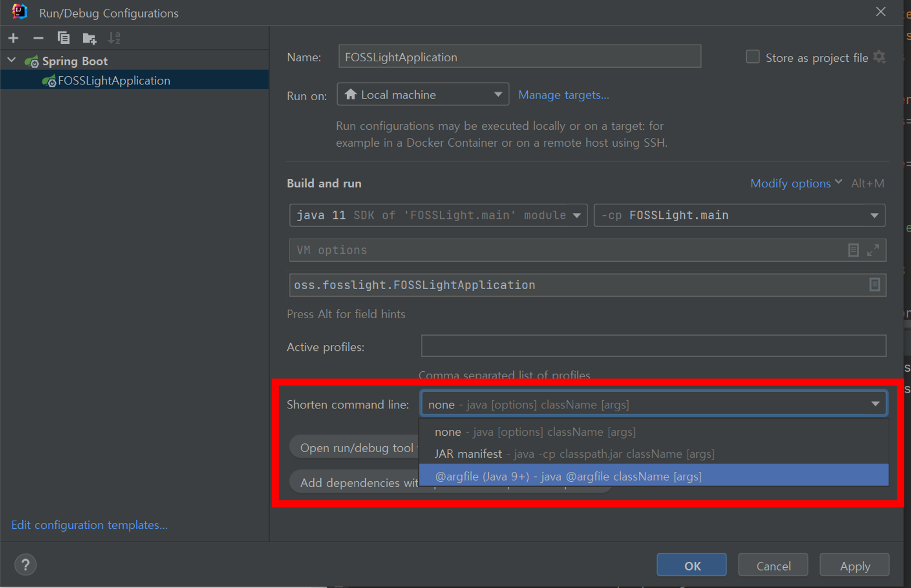Open the Modify options menu

[x=796, y=183]
